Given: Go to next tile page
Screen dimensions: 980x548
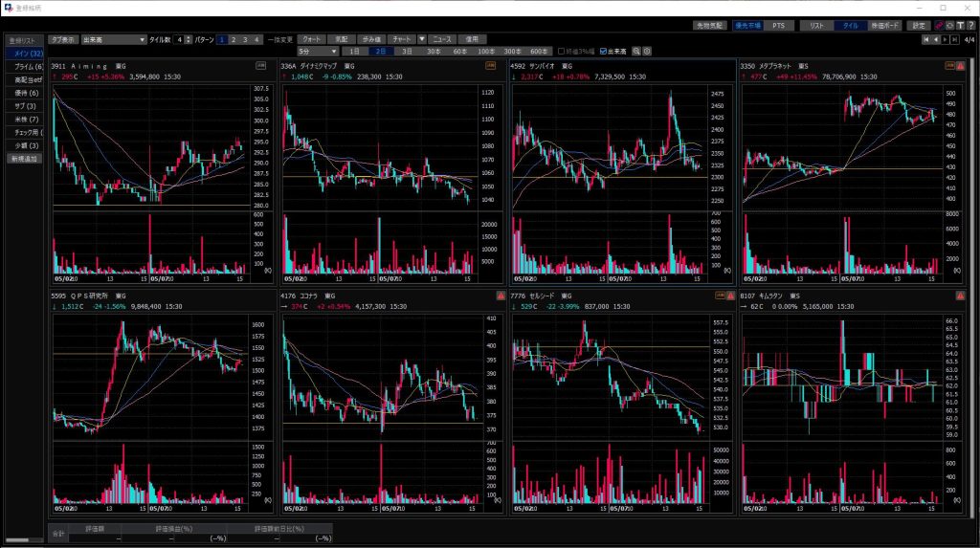Looking at the screenshot, I should tap(945, 39).
